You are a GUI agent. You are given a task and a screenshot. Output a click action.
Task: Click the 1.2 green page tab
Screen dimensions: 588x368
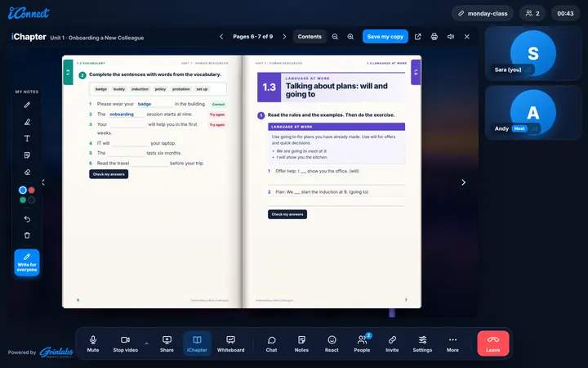click(x=68, y=72)
